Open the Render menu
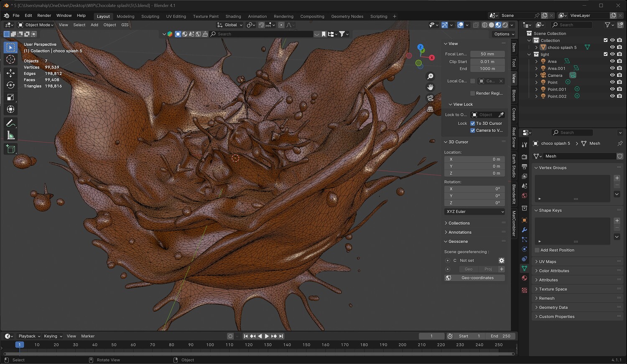 point(44,15)
